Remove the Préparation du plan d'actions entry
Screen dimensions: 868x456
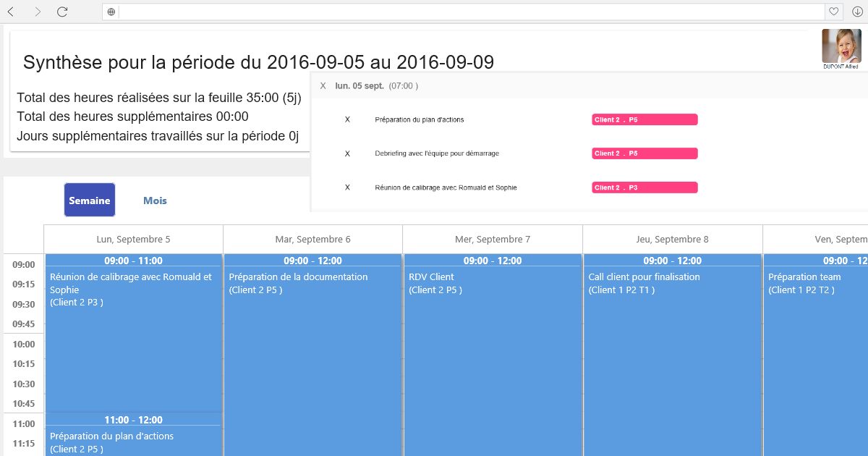point(347,119)
